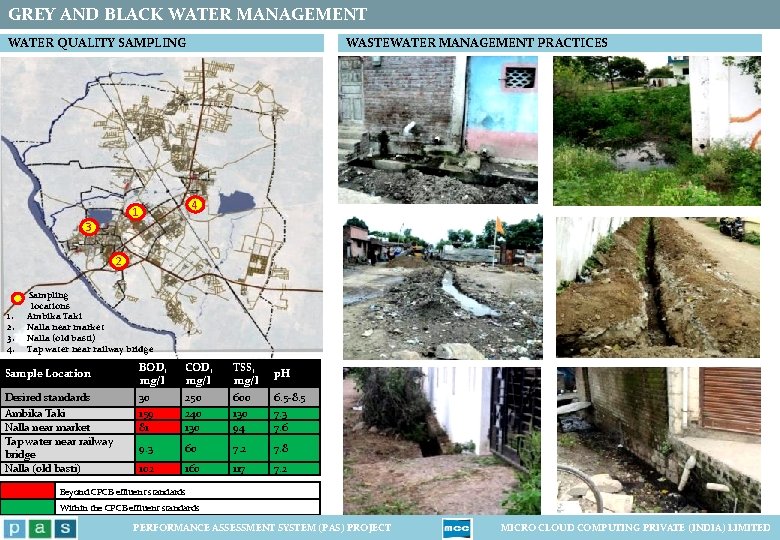The height and width of the screenshot is (540, 780).
Task: Click the 's' tile of PAS logo
Action: click(66, 529)
